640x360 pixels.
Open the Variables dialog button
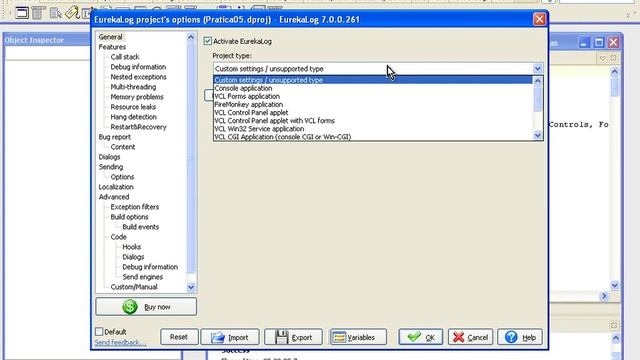point(358,337)
